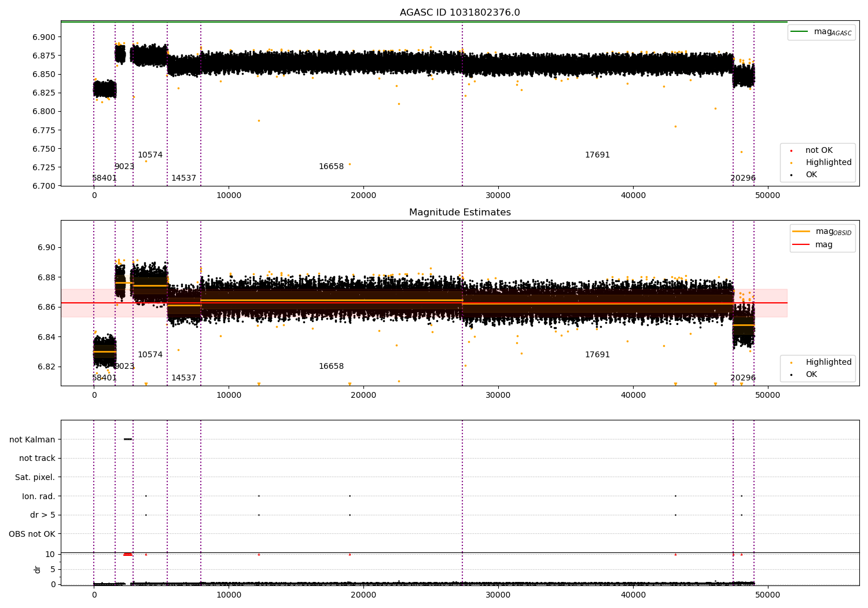This screenshot has height=608, width=868.
Task: Click y-axis tick 6.90 in Magnitude Estimates
Action: tap(46, 248)
